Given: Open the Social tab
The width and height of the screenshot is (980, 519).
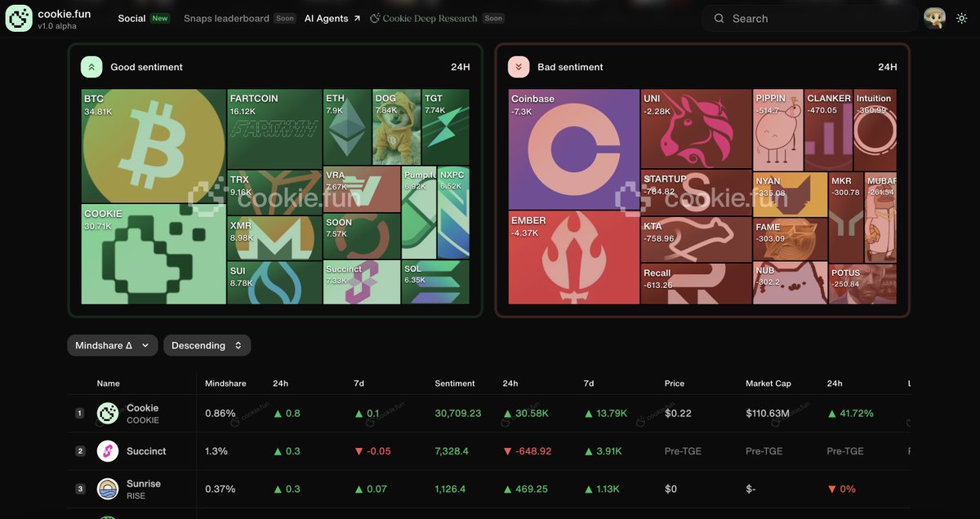Looking at the screenshot, I should [131, 18].
